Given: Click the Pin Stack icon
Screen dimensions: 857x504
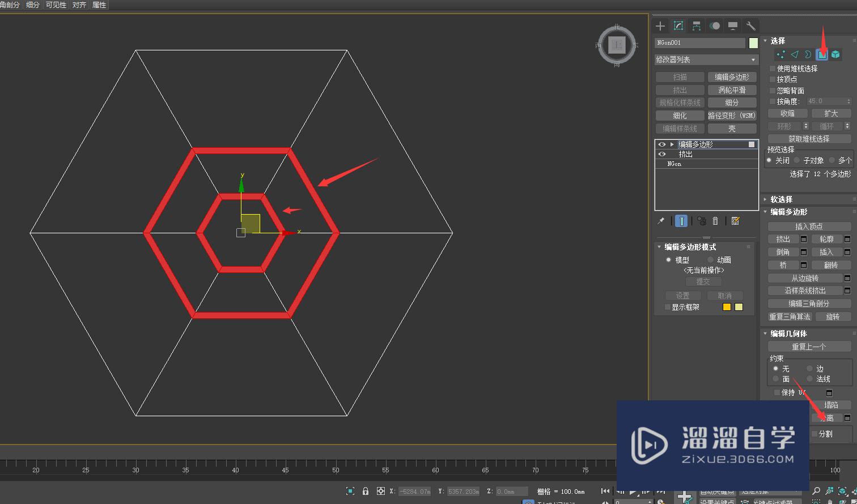Looking at the screenshot, I should point(661,221).
